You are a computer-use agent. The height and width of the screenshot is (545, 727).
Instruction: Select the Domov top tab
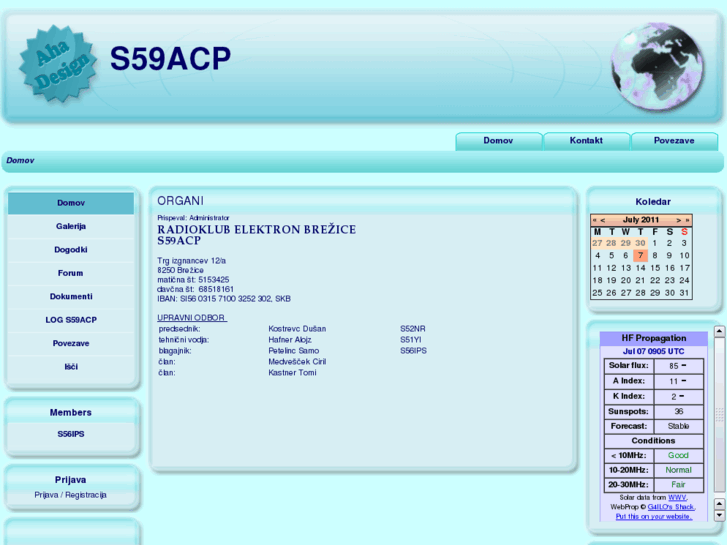pos(498,141)
